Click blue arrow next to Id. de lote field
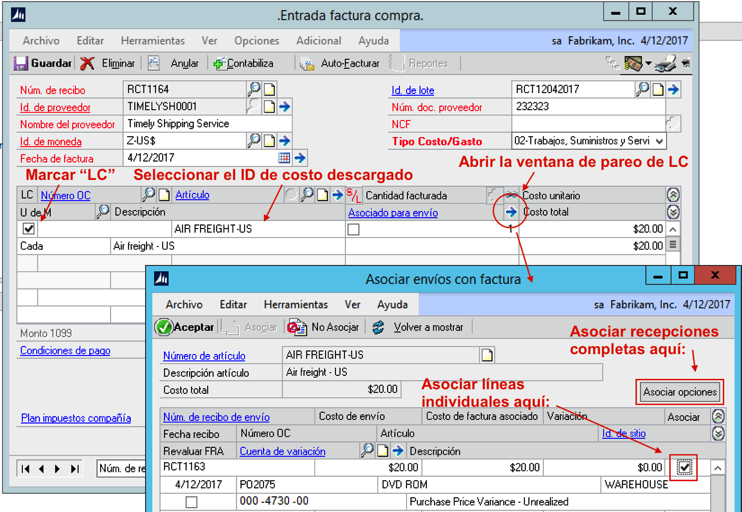Viewport: 742px width, 512px height. 673,89
